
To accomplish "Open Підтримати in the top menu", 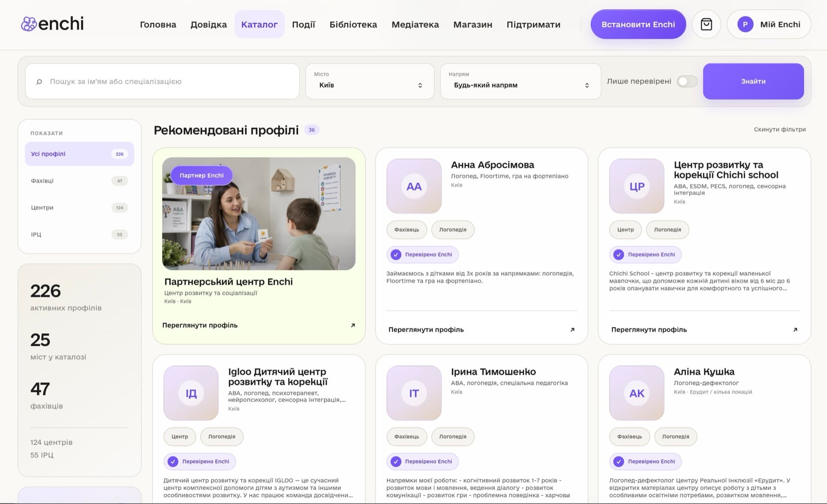I will pyautogui.click(x=533, y=24).
